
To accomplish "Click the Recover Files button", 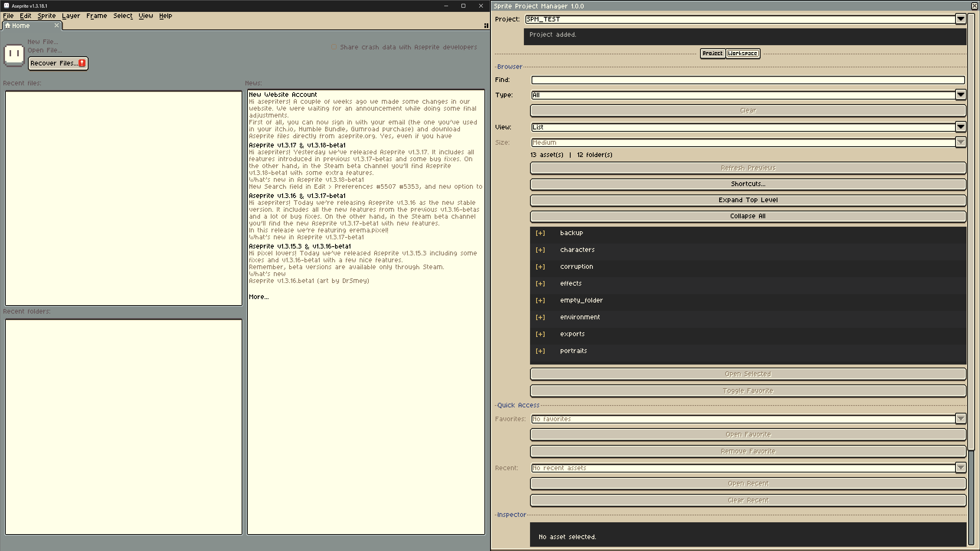I will pos(58,63).
